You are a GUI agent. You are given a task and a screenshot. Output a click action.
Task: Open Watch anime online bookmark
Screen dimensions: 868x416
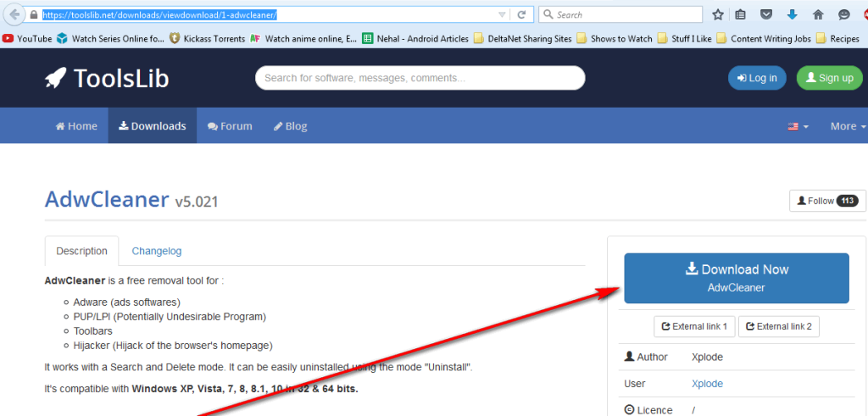pyautogui.click(x=304, y=39)
